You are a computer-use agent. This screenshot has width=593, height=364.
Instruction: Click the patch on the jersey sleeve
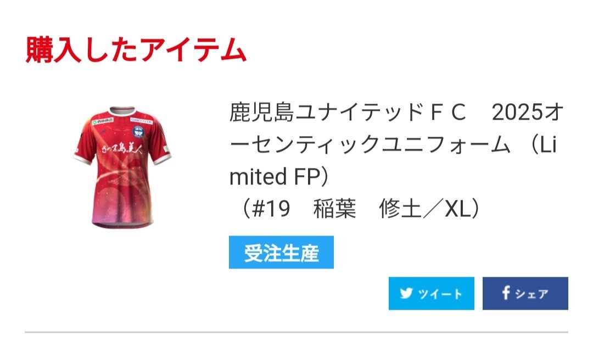click(x=166, y=149)
